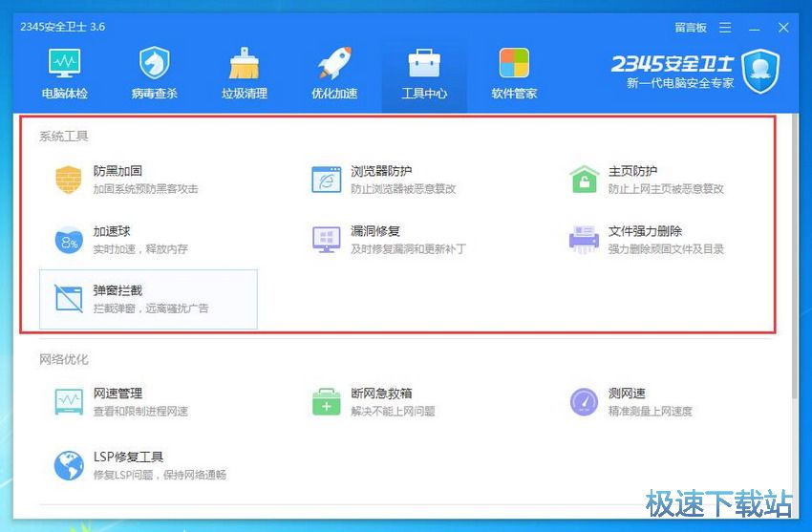Launch the 弹窗拦截 tool title

[x=118, y=291]
